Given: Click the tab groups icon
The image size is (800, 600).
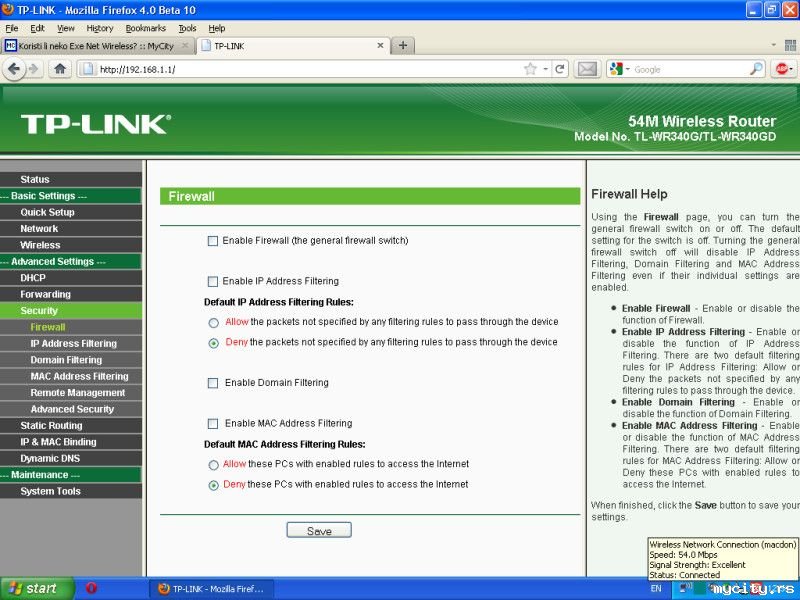Looking at the screenshot, I should click(x=790, y=45).
